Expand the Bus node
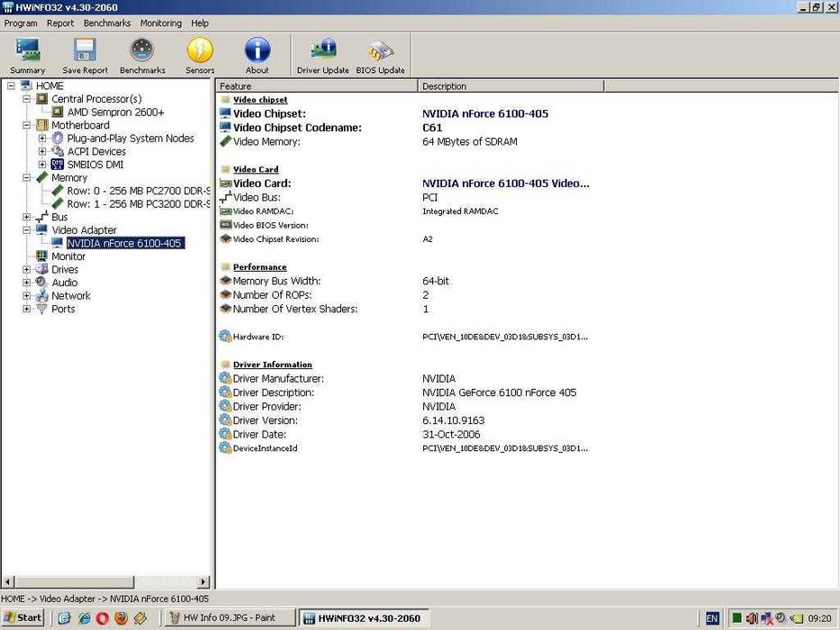 [x=26, y=217]
